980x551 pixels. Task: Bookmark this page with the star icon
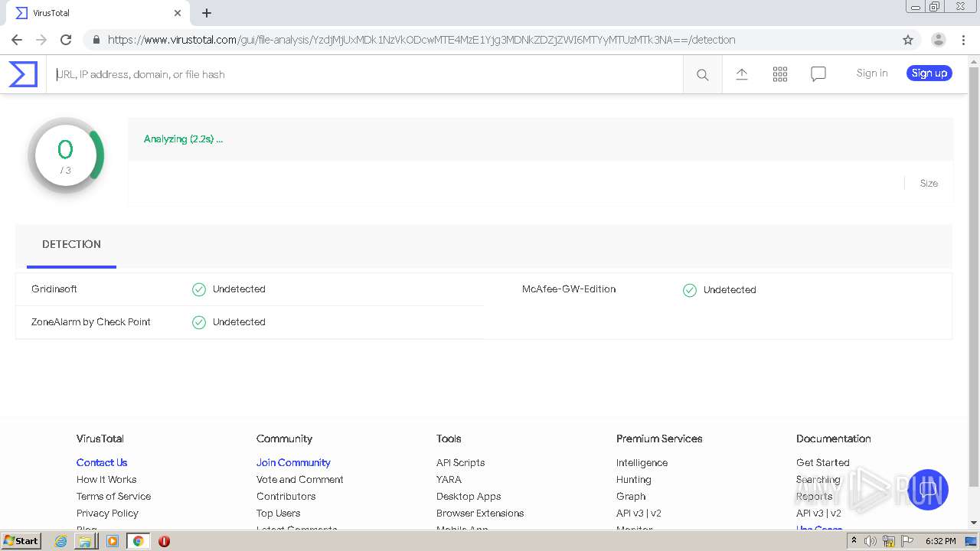point(908,40)
